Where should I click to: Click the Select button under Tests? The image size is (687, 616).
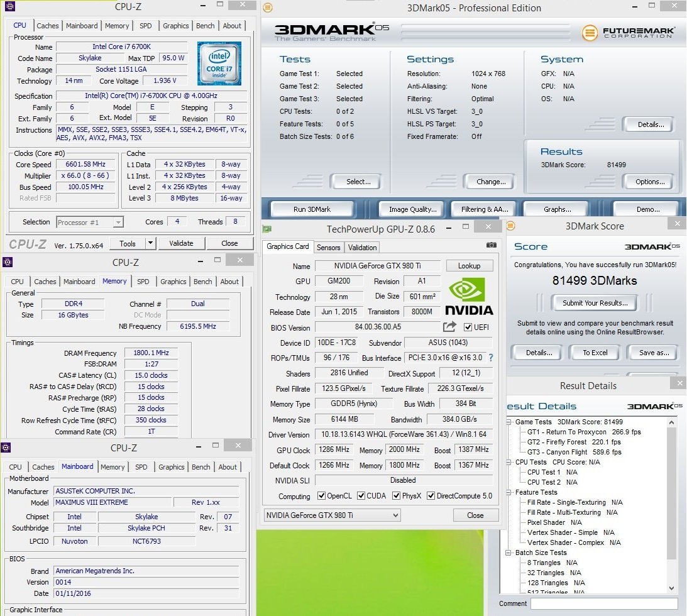(358, 182)
